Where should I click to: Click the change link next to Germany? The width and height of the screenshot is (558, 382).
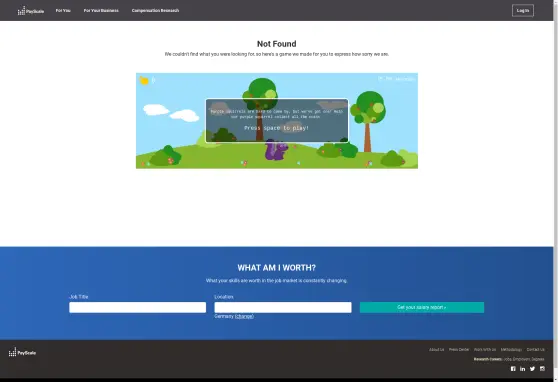[244, 316]
